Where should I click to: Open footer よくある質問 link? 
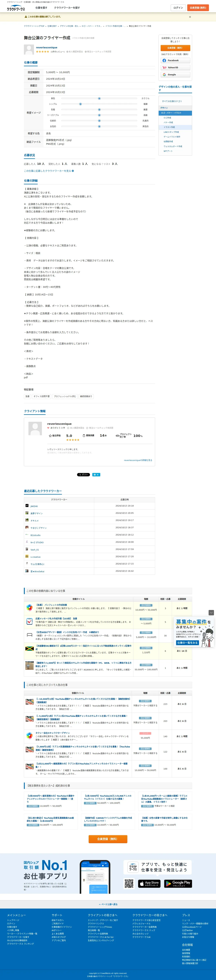click(x=58, y=934)
